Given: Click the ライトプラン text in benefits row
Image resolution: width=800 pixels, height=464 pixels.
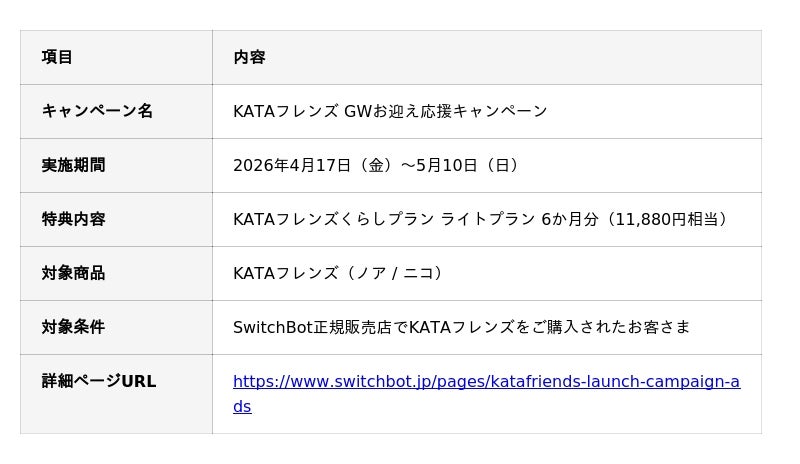Looking at the screenshot, I should [486, 219].
